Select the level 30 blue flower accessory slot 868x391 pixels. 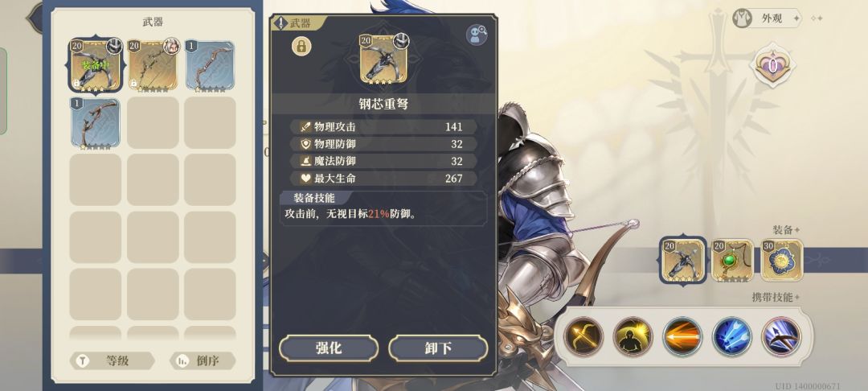point(782,261)
